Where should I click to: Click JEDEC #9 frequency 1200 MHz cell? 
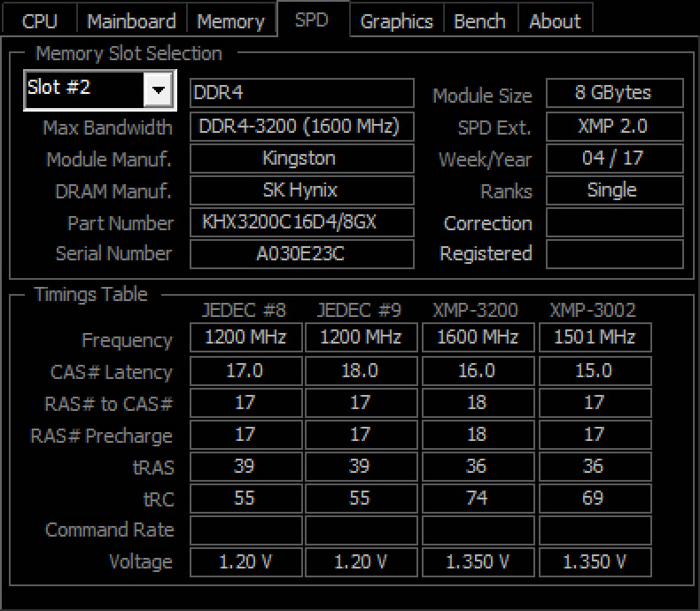[x=361, y=337]
